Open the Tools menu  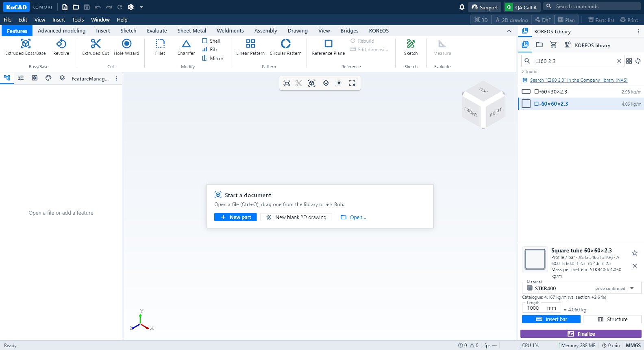[78, 20]
